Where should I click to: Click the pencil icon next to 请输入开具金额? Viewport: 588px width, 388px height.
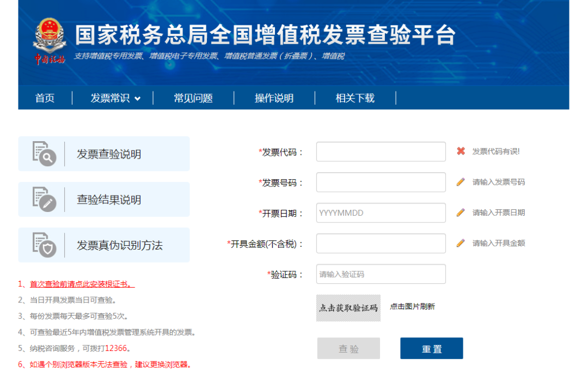[x=461, y=243]
